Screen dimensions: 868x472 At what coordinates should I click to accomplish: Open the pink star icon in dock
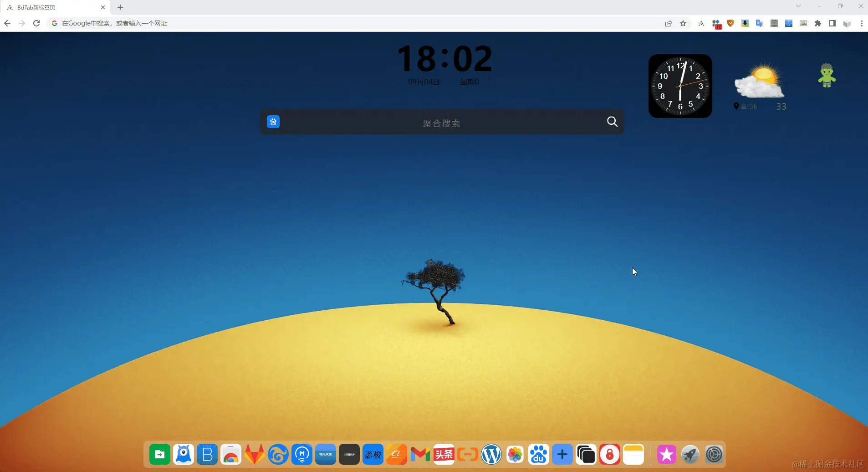(x=667, y=454)
